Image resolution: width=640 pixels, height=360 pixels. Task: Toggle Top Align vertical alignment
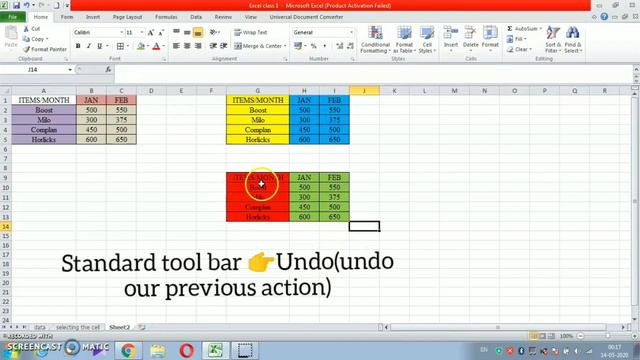(176, 32)
